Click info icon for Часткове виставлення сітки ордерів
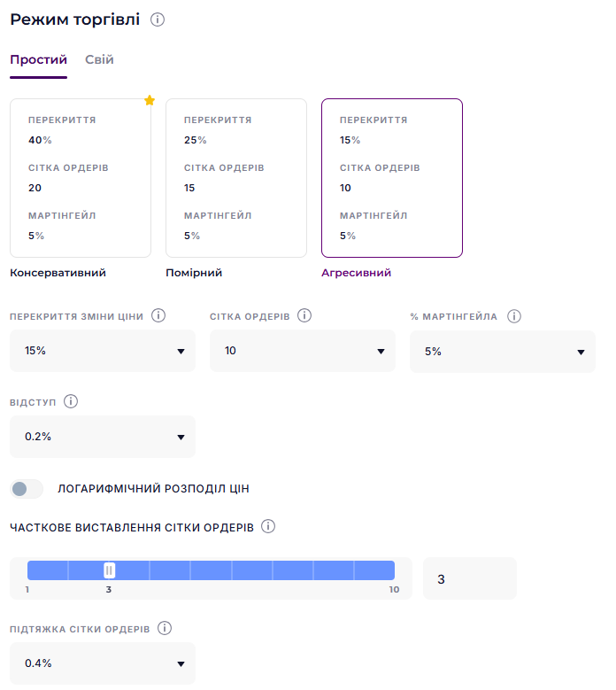Viewport: 616px width, 690px height. tap(268, 527)
